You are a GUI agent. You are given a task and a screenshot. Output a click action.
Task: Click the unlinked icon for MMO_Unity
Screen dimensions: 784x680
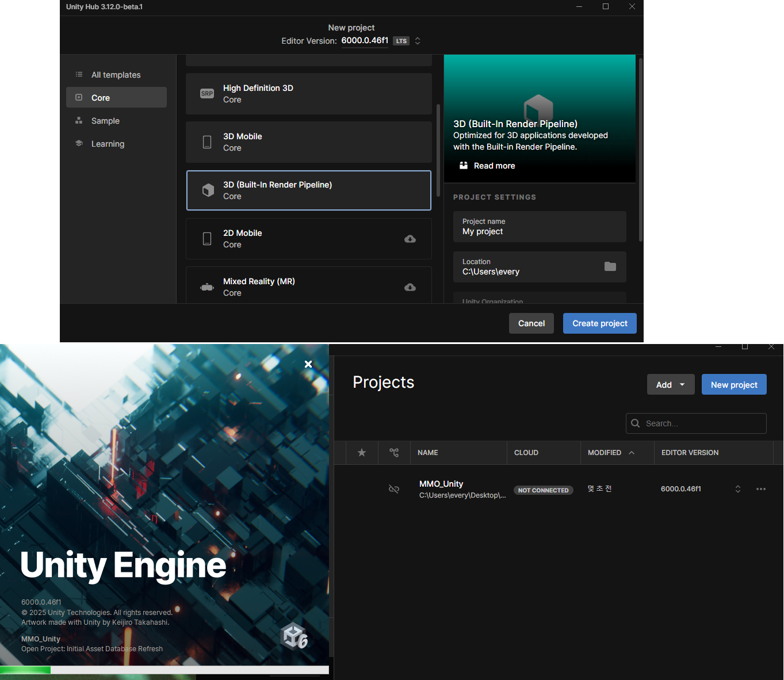point(394,489)
